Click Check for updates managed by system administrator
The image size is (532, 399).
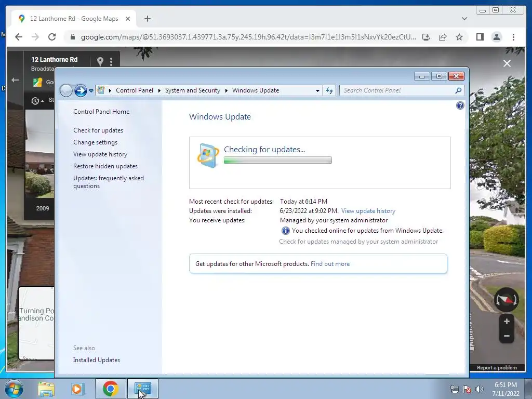(358, 242)
